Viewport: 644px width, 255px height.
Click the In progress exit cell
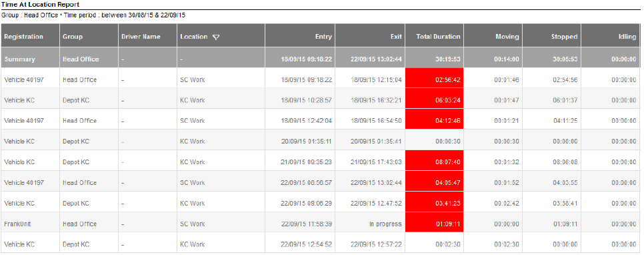point(385,224)
